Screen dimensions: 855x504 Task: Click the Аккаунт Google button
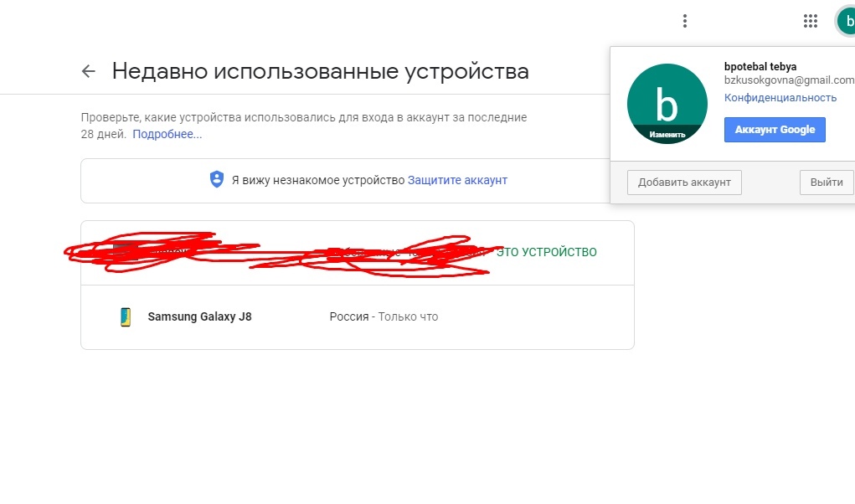pyautogui.click(x=775, y=130)
